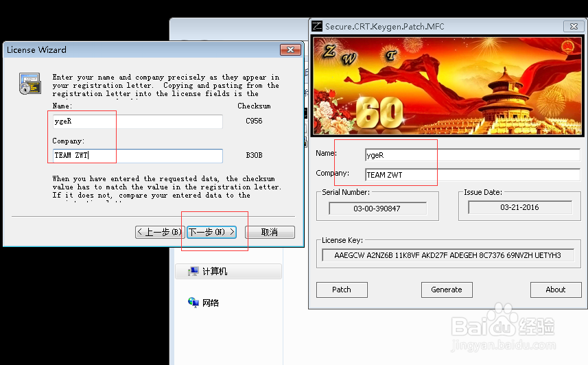Close the License Wizard dialog
Viewport: 588px width, 365px height.
click(x=290, y=50)
